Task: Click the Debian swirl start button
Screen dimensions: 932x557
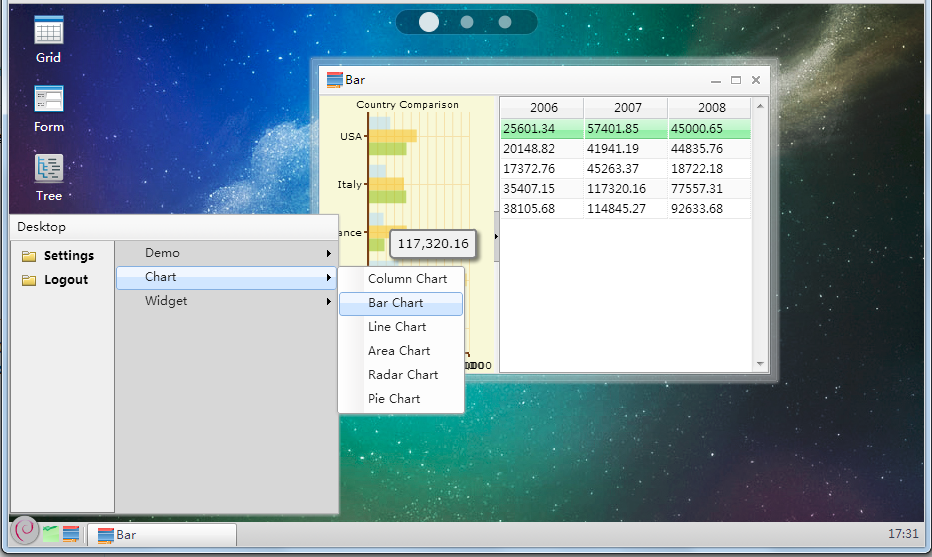Action: (x=25, y=530)
